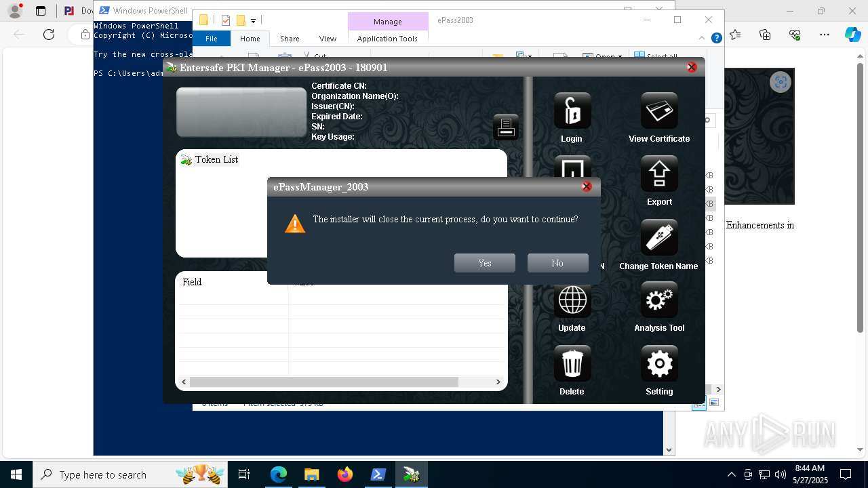
Task: Click the File Explorer help question icon
Action: click(716, 38)
